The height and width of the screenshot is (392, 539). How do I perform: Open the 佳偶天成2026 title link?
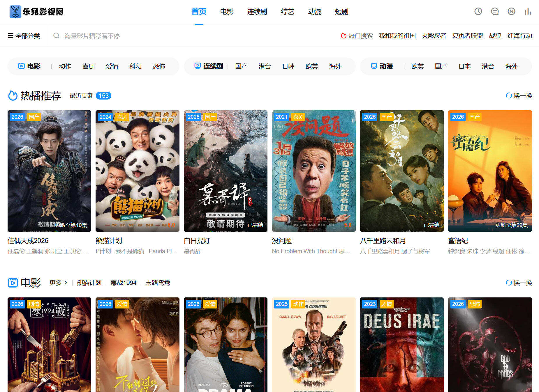28,241
